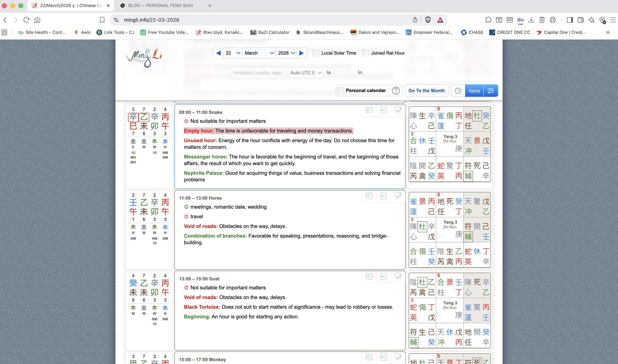Switch to the BLOG — PERSONAL FENG SHUI tab
Screen dimensions: 618x364
[x=160, y=5]
